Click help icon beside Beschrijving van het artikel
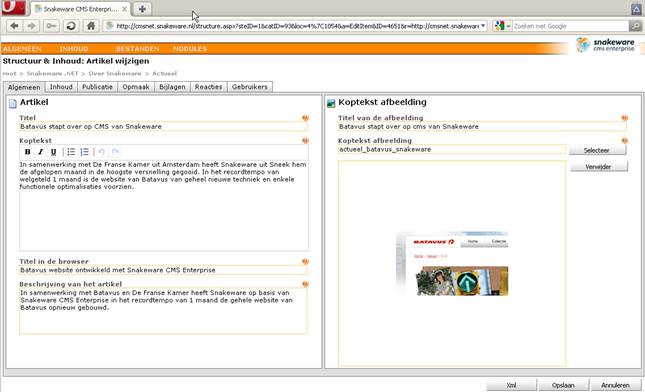 point(305,284)
